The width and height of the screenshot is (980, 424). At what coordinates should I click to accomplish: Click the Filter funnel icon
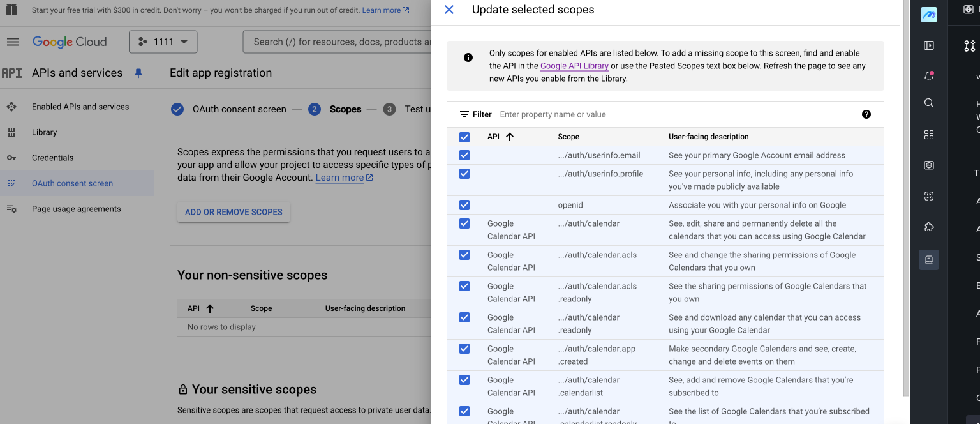coord(464,114)
